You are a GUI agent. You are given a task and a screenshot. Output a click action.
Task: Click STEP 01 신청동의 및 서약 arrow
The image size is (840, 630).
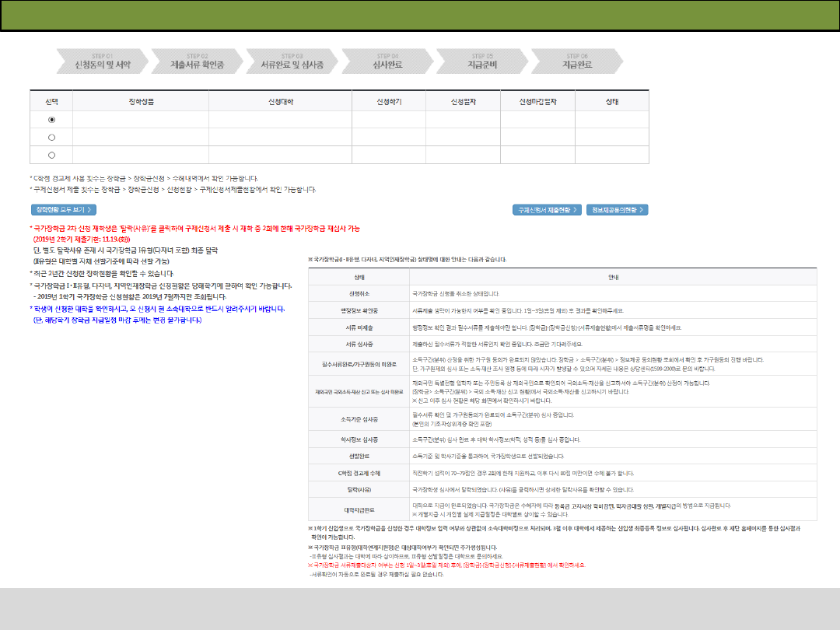coord(99,61)
